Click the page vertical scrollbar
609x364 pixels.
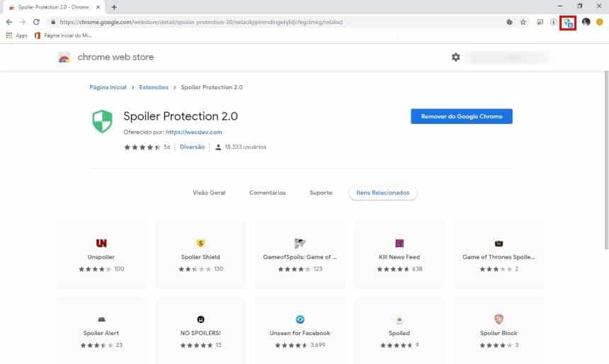coord(606,159)
